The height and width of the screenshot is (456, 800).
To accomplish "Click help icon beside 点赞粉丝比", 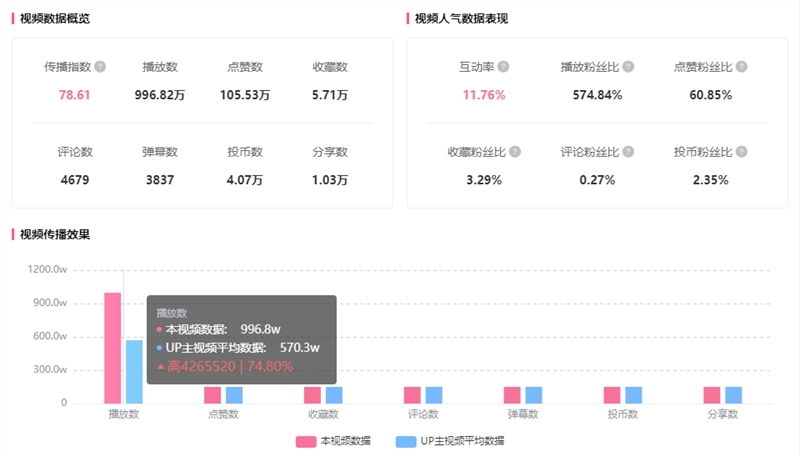I will pos(742,67).
